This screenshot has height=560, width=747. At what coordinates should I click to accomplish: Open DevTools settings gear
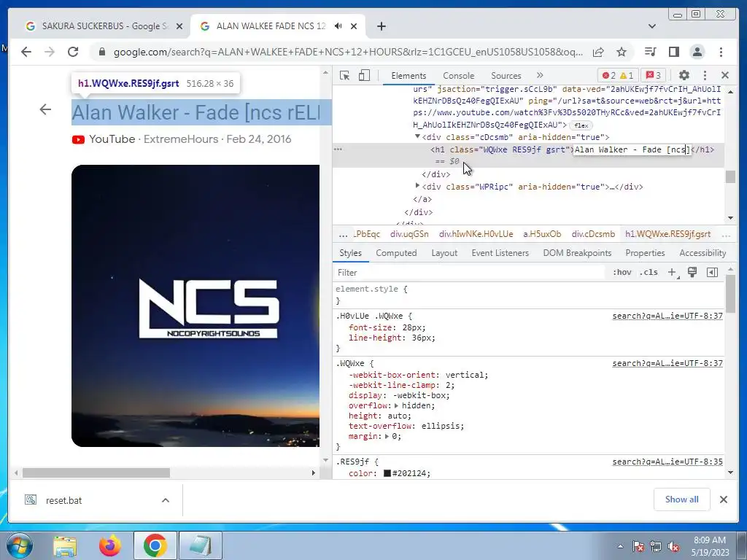point(684,75)
